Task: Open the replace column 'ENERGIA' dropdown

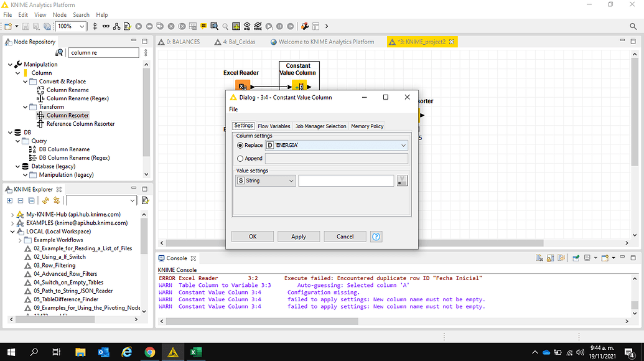Action: click(x=336, y=145)
